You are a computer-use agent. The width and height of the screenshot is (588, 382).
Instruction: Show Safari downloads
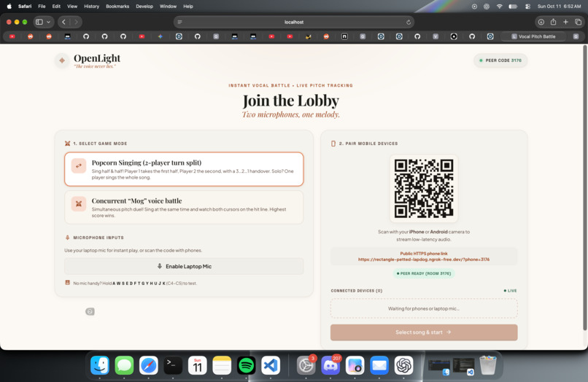click(x=541, y=22)
